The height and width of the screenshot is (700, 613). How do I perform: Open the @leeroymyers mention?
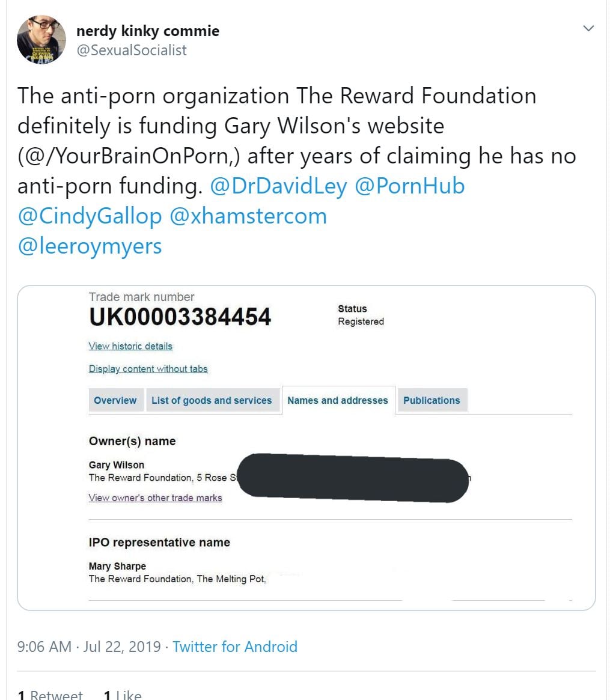(90, 246)
